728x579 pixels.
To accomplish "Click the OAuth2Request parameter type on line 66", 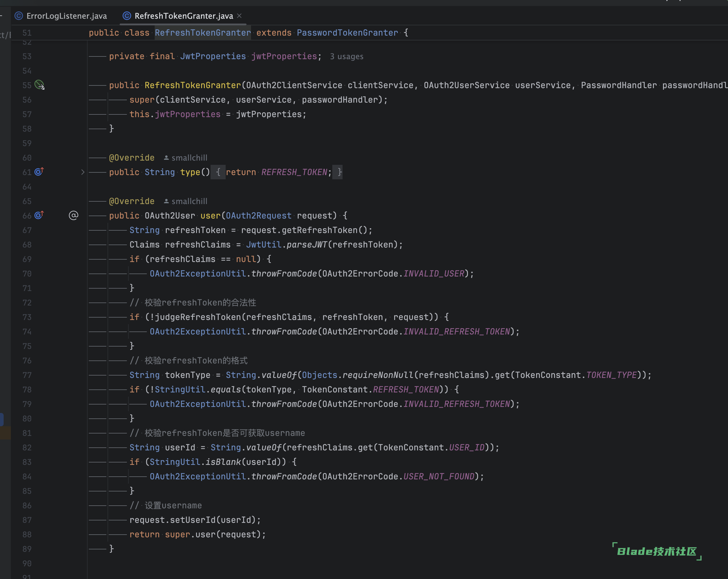I will (x=259, y=216).
